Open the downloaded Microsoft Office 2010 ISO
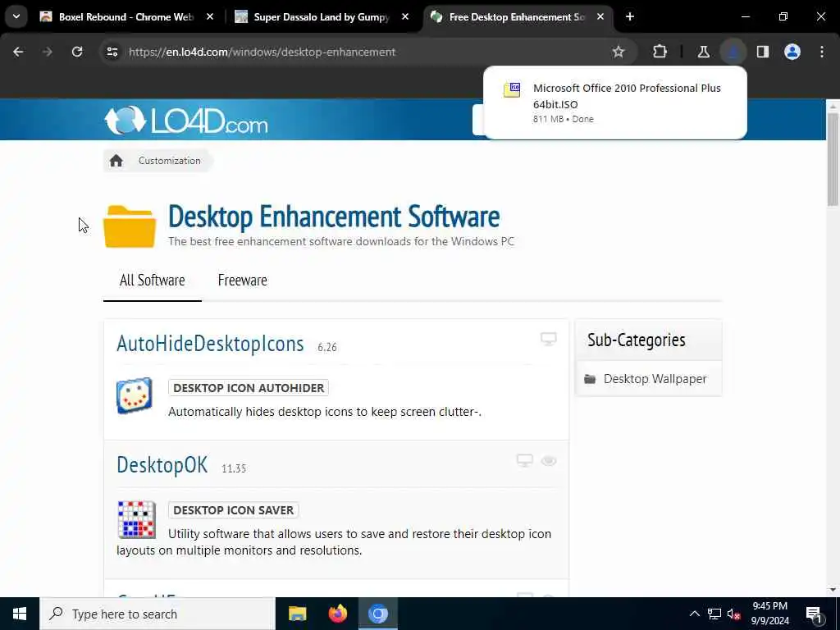 click(615, 103)
